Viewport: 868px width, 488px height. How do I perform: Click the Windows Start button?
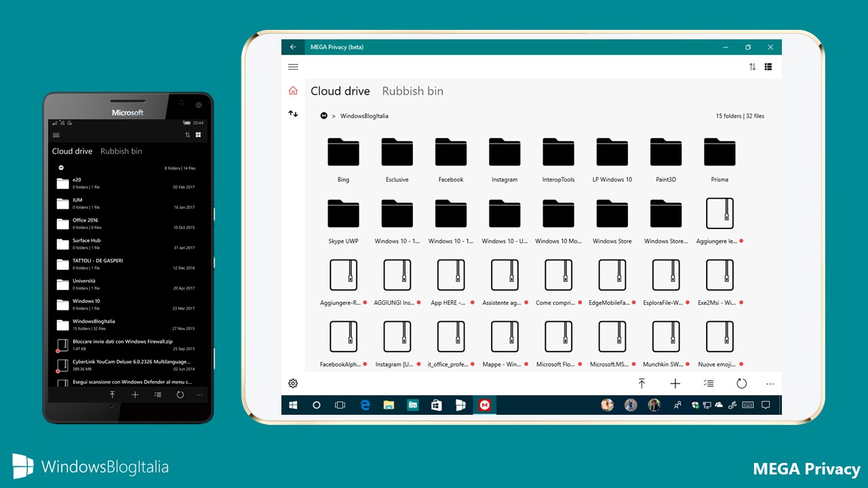coord(293,405)
